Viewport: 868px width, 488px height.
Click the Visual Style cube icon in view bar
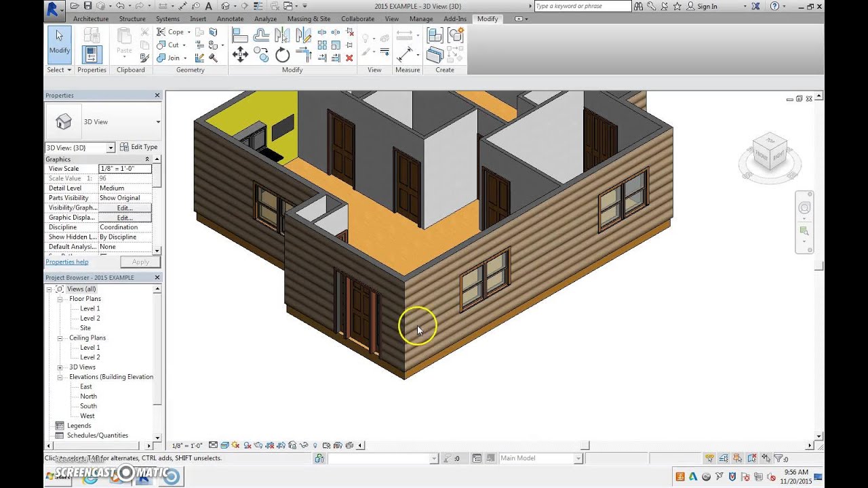coord(224,445)
